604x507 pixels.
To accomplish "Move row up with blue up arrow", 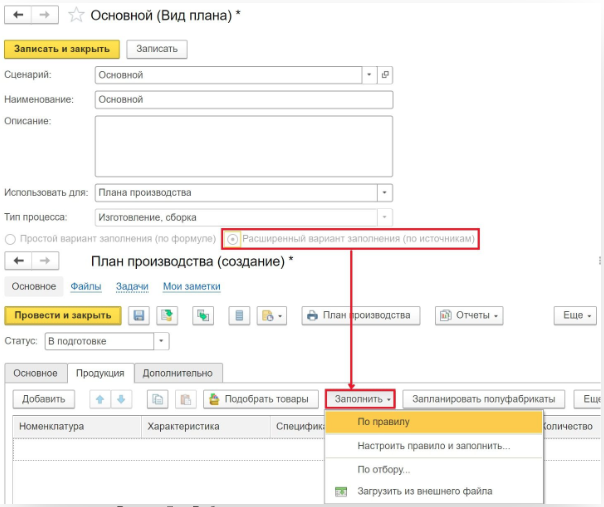I will [100, 400].
